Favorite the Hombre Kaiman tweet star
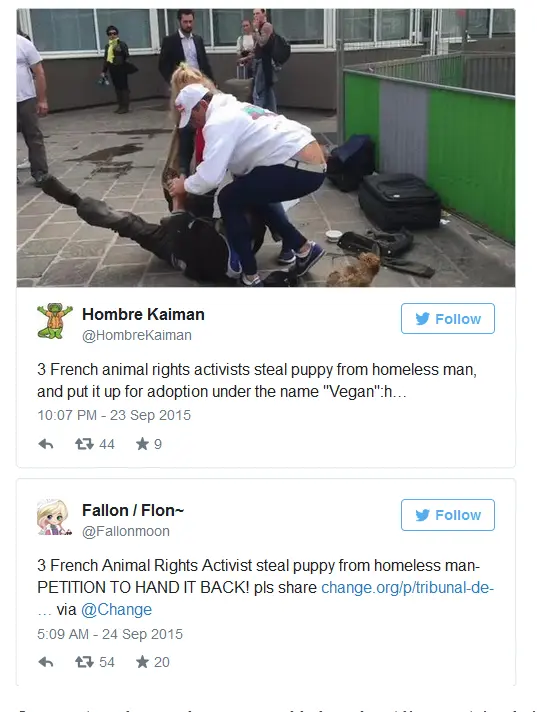 click(142, 444)
